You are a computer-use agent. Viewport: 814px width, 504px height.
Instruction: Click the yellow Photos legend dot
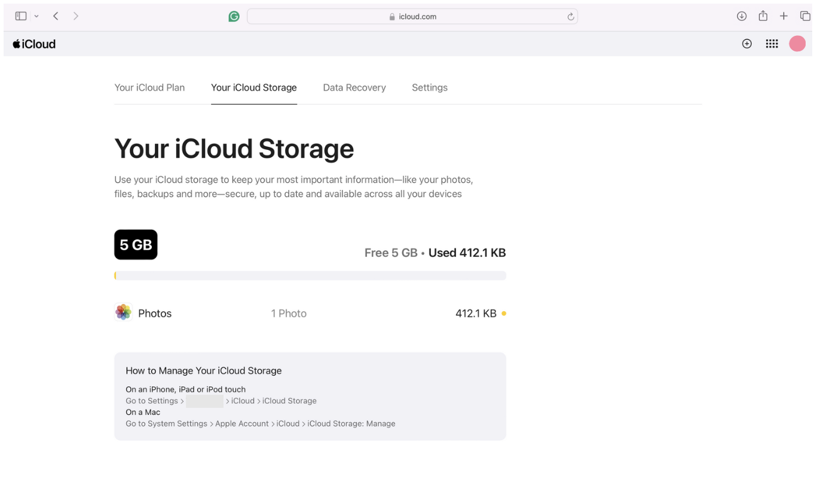click(504, 314)
